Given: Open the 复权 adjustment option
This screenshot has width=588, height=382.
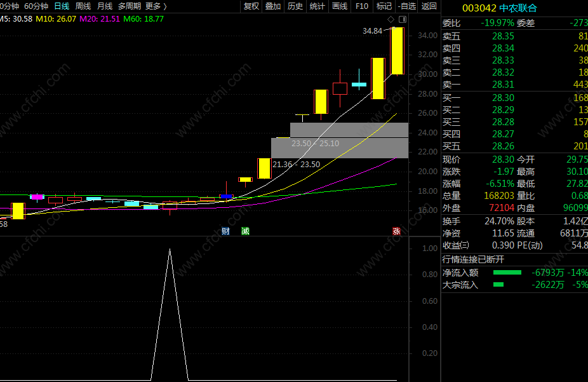Looking at the screenshot, I should point(251,6).
